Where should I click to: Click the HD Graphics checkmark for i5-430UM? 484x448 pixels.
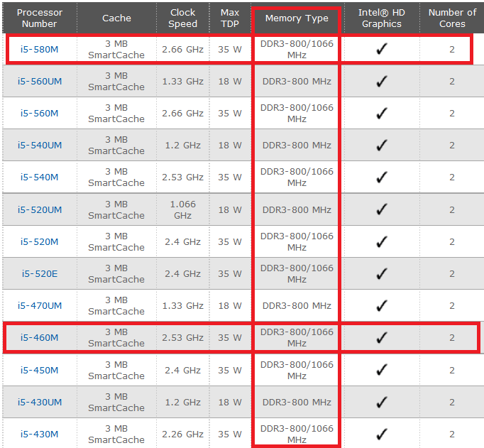(382, 402)
